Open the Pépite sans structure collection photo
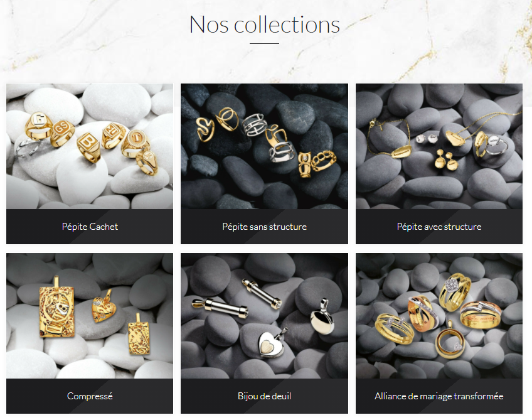The image size is (532, 420). coord(264,146)
